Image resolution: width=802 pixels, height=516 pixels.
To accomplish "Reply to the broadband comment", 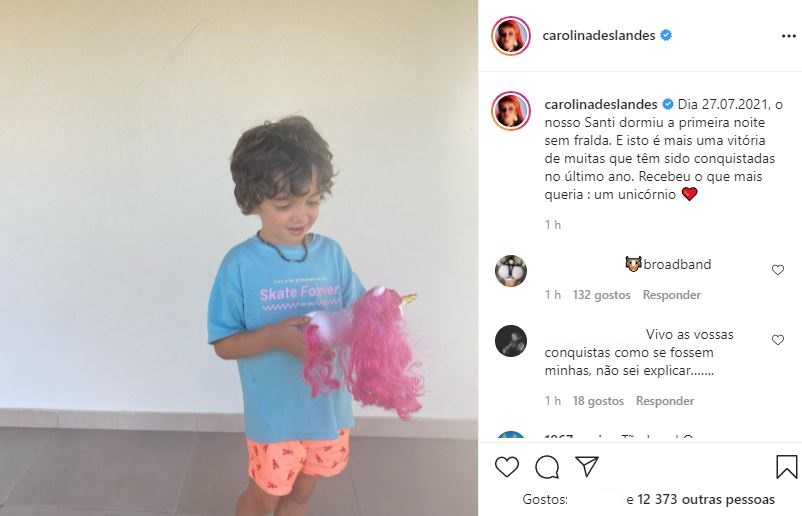I will [x=672, y=295].
